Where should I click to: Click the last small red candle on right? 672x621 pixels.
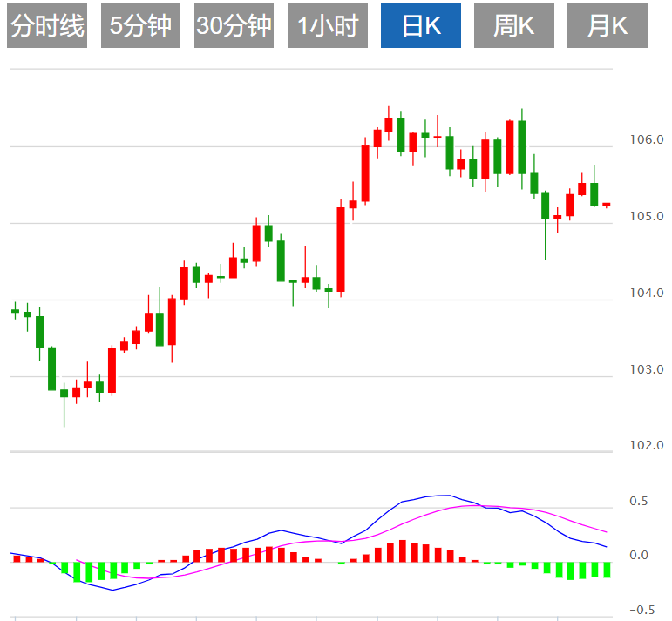tap(607, 205)
